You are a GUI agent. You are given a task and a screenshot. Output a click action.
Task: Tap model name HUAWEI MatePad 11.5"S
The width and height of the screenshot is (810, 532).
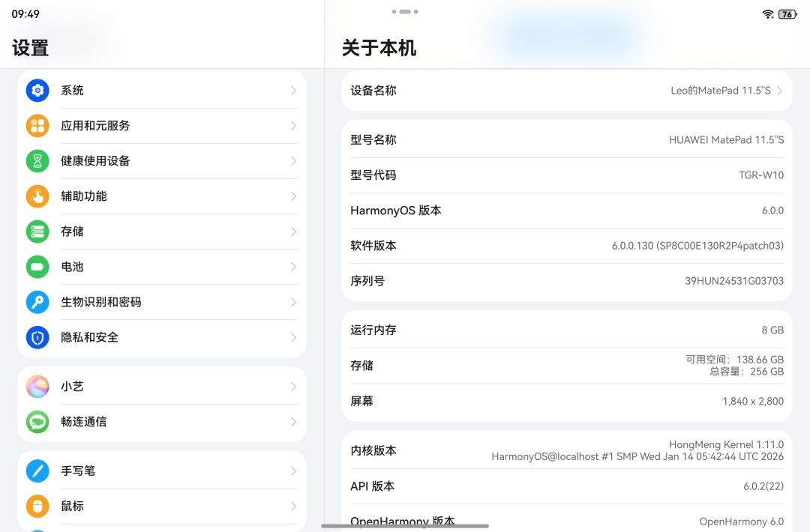(726, 140)
